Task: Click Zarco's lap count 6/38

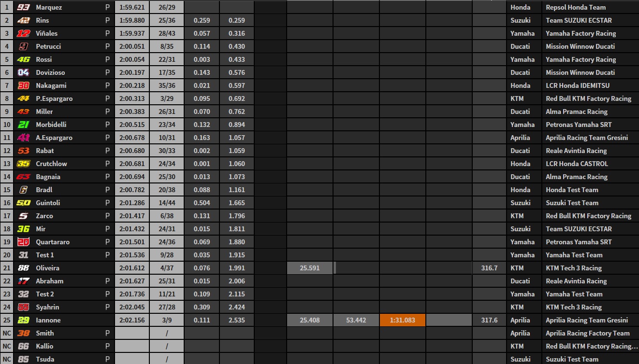Action: 167,216
